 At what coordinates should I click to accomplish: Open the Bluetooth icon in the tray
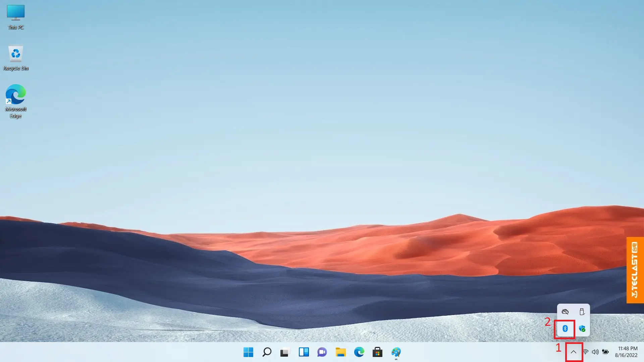pyautogui.click(x=565, y=329)
